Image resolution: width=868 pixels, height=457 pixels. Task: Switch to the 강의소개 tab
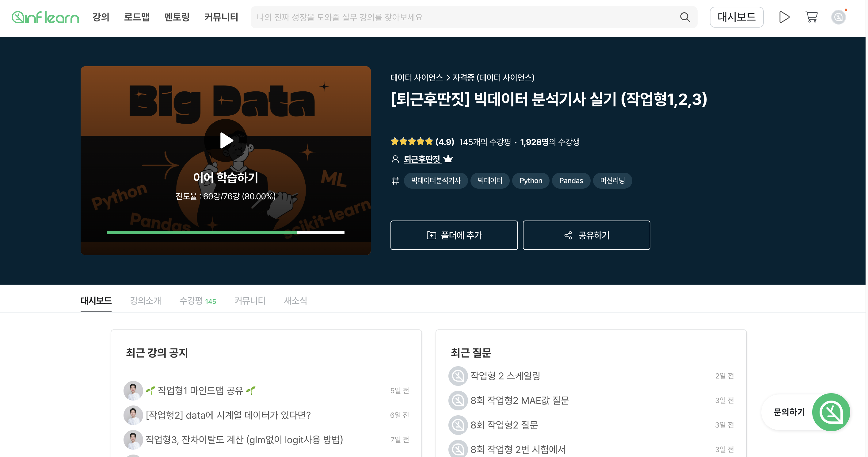[x=146, y=300]
